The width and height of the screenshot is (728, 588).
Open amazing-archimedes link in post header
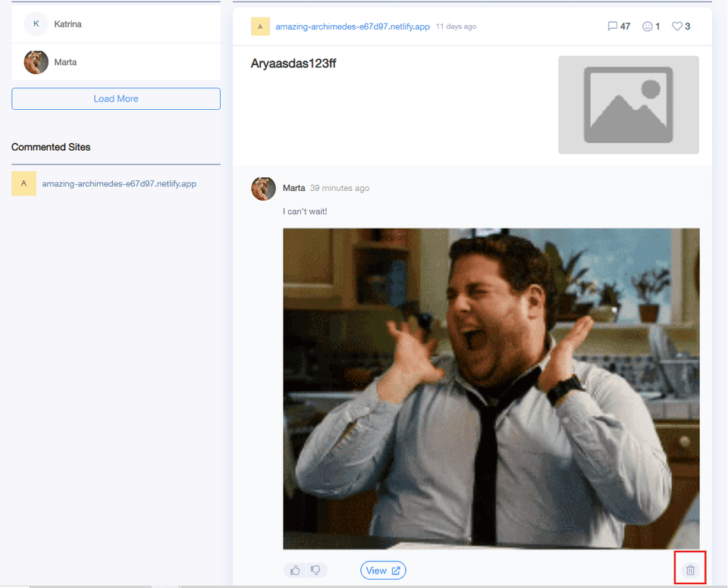[353, 27]
